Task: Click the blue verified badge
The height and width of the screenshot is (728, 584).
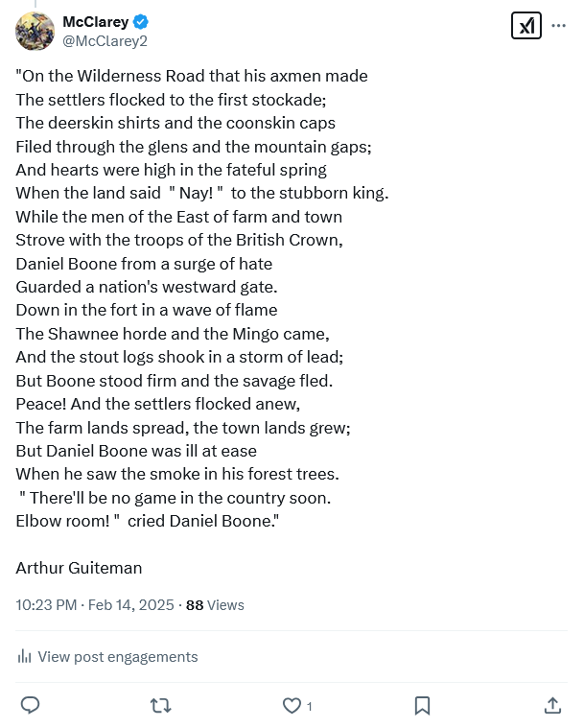Action: coord(140,22)
